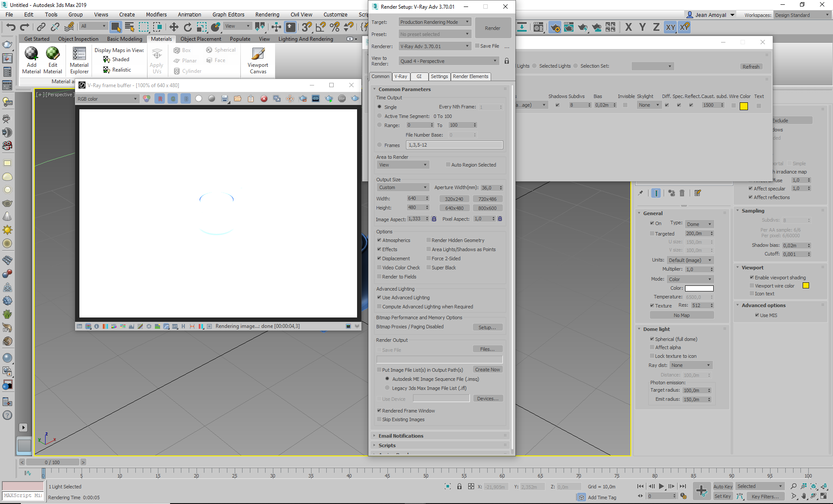
Task: Toggle Spherical (full dome) checkbox
Action: 652,339
